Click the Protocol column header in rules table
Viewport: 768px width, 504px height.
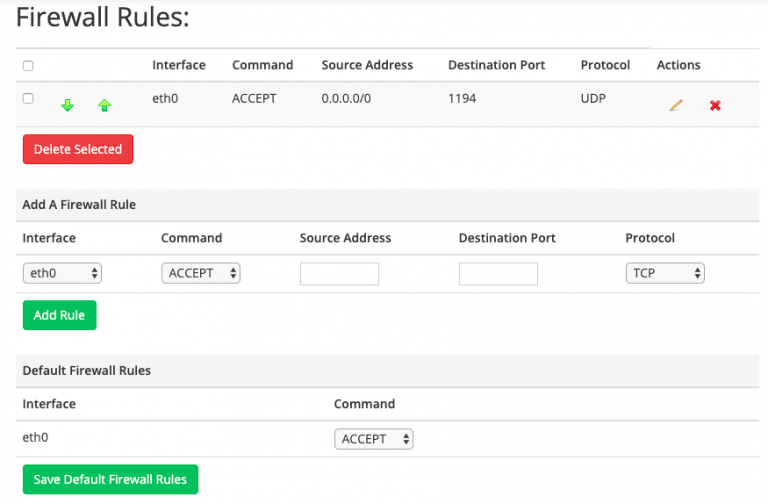coord(605,65)
